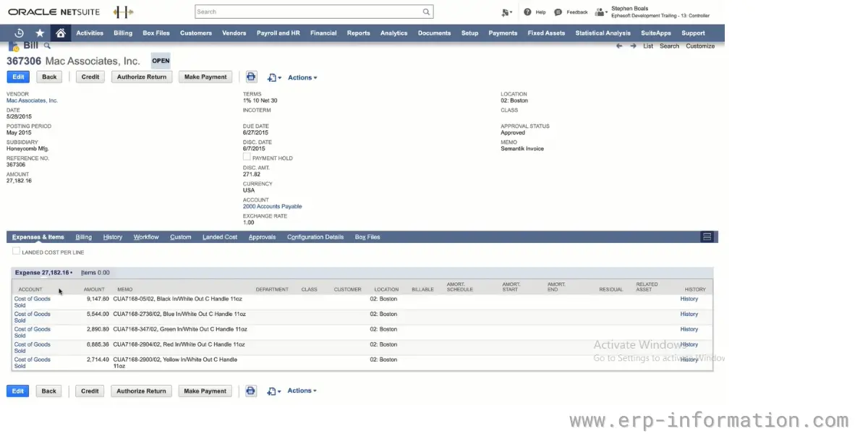Open the Statistical Analysis menu
This screenshot has height=434, width=868.
click(603, 33)
